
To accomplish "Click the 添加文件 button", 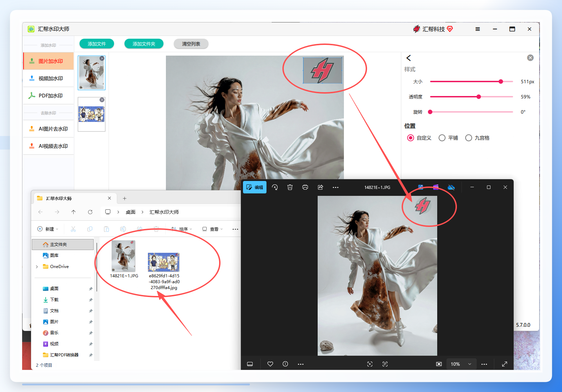I will pyautogui.click(x=97, y=44).
